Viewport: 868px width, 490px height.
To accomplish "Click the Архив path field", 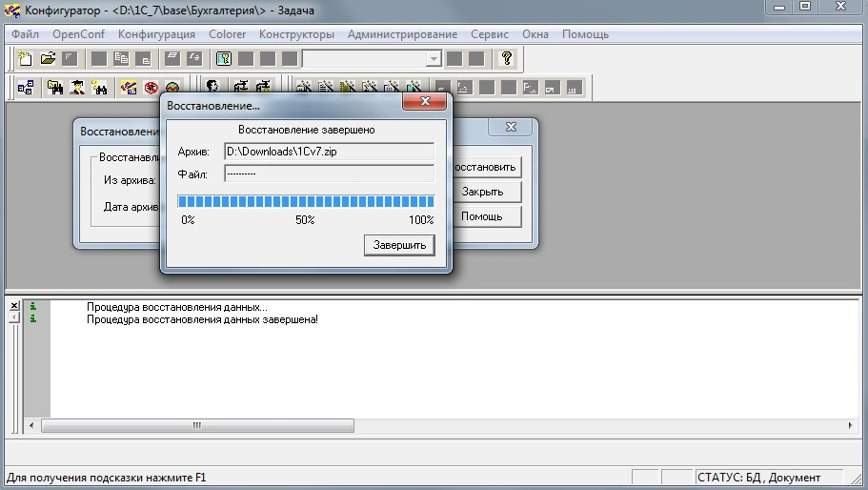I will 329,152.
